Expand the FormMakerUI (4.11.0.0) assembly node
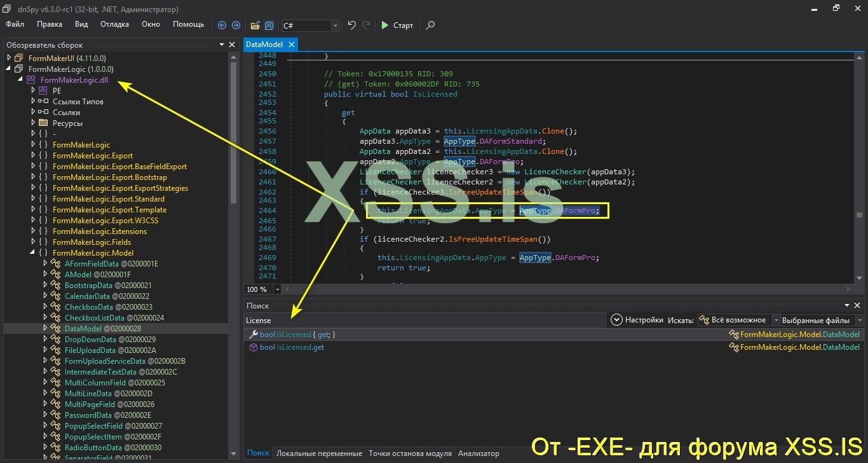The height and width of the screenshot is (463, 868). (x=8, y=58)
